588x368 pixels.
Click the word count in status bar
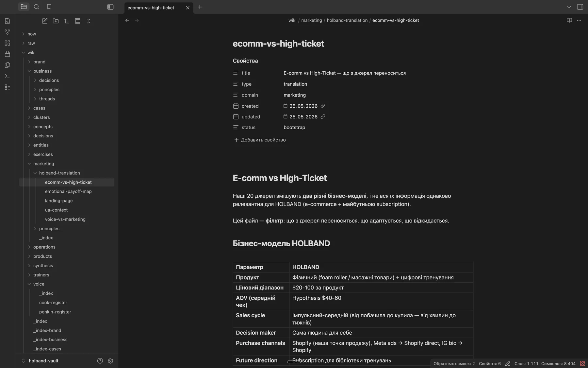pos(526,363)
